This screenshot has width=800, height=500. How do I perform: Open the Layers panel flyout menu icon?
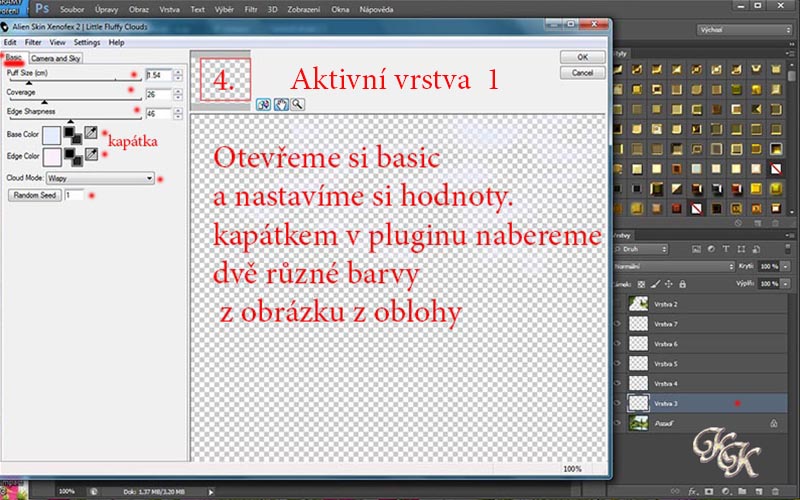pyautogui.click(x=790, y=235)
